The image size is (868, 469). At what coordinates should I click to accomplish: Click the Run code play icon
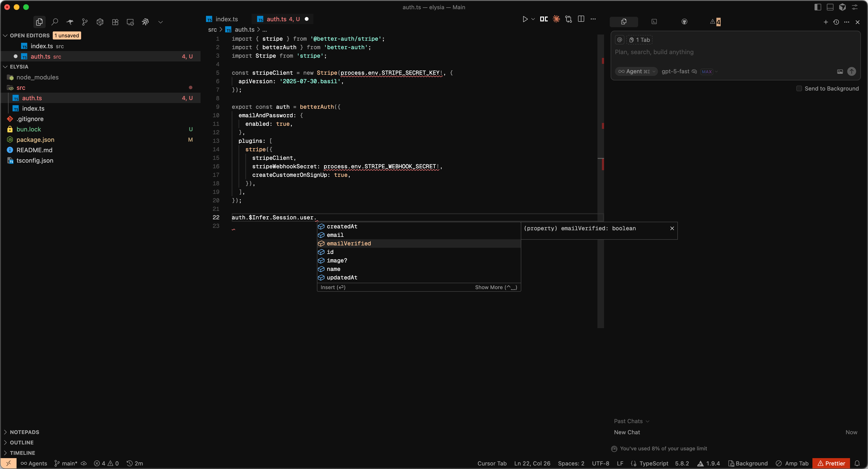[x=525, y=19]
